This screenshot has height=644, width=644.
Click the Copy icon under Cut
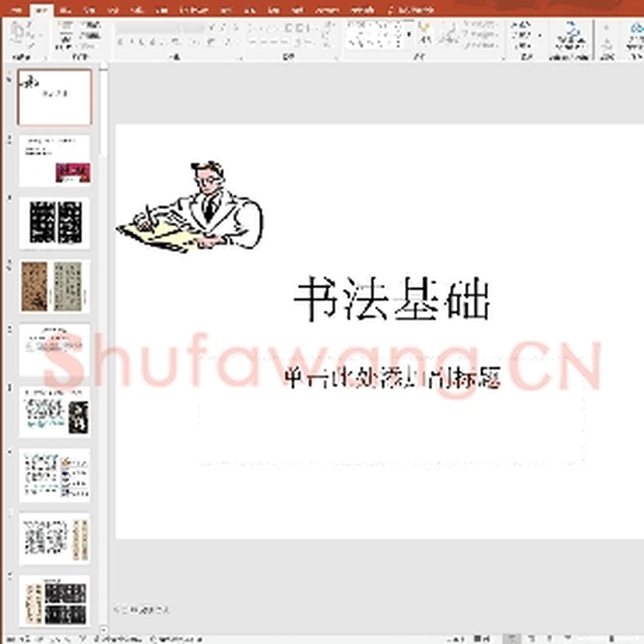point(29,35)
